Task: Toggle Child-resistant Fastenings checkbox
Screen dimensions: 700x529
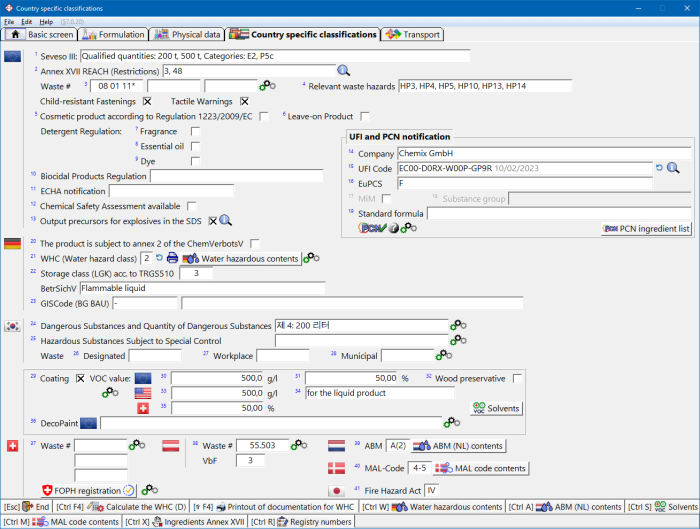Action: [147, 101]
